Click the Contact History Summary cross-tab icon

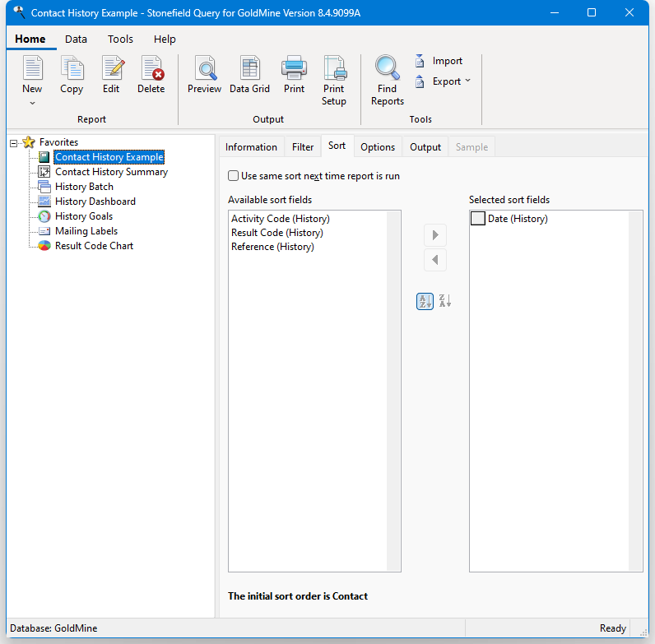[44, 172]
